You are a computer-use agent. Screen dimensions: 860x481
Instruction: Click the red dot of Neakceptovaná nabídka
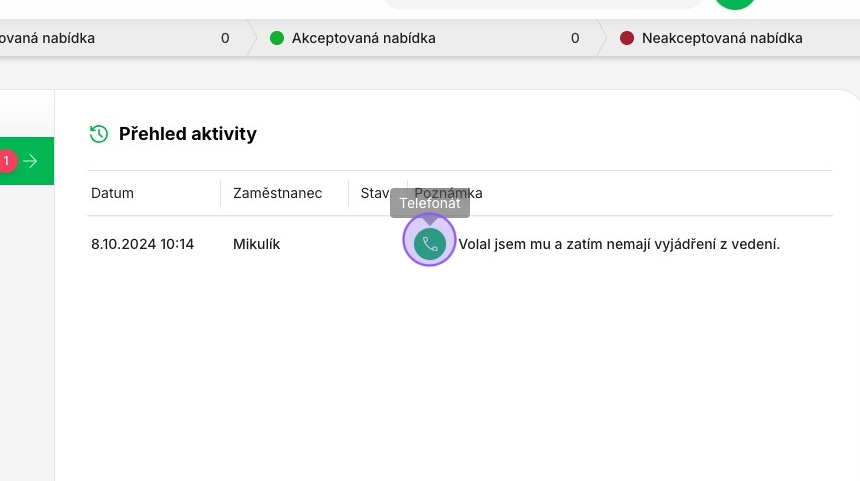coord(627,38)
